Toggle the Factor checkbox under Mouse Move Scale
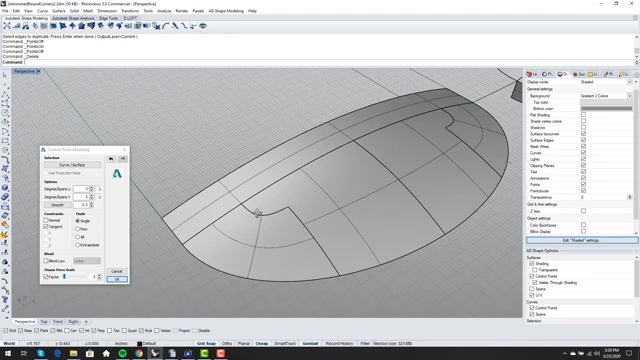Screen dimensions: 640x360 point(46,277)
